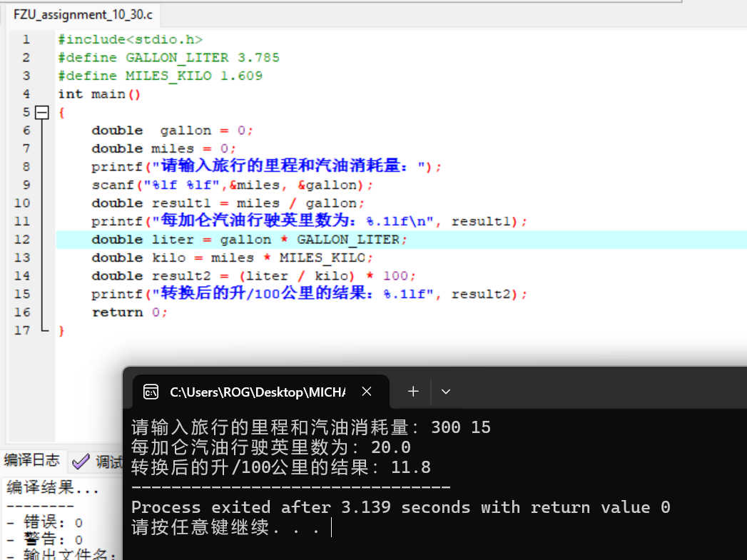Click 'Process exited after 3.139 seconds' line
Viewport: 747px width, 560px height.
tap(401, 507)
